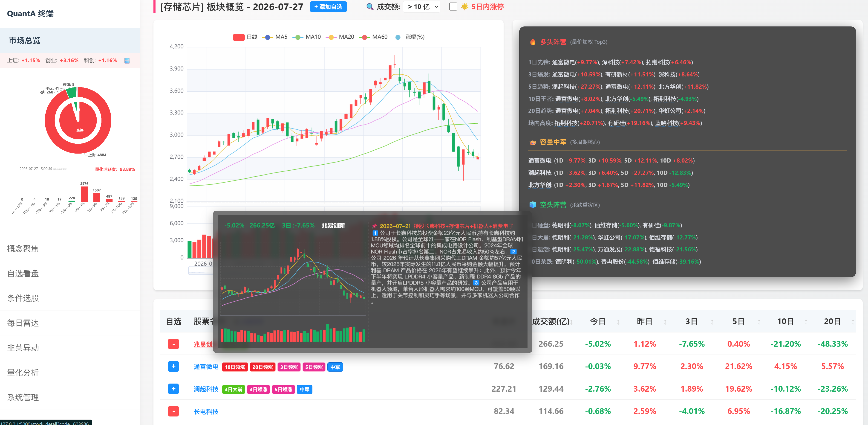This screenshot has width=868, height=425.
Task: Click blue number 3 marker in popup text
Action: [476, 283]
